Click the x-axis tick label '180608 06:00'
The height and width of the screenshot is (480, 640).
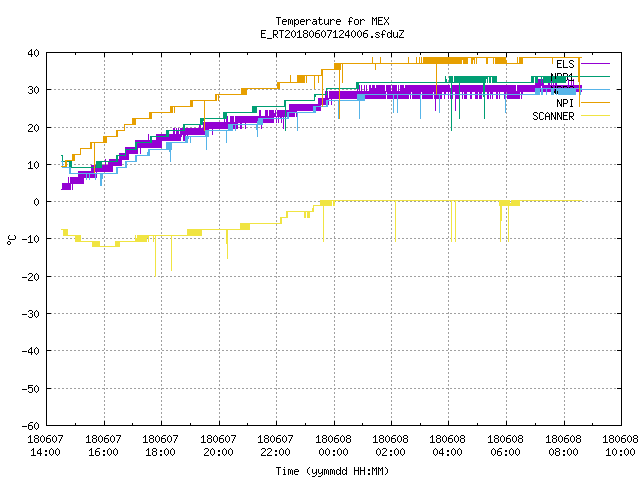coord(506,446)
